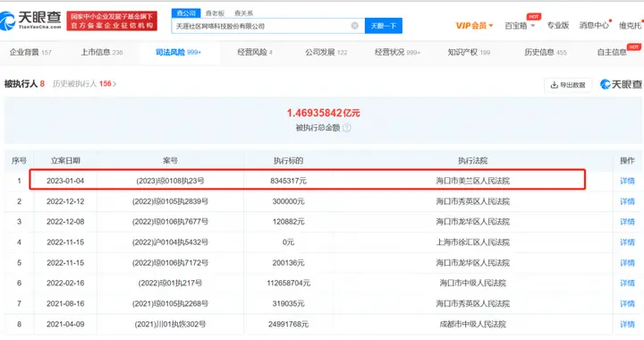Click the 执行法院 column header
The height and width of the screenshot is (340, 644).
[x=473, y=160]
